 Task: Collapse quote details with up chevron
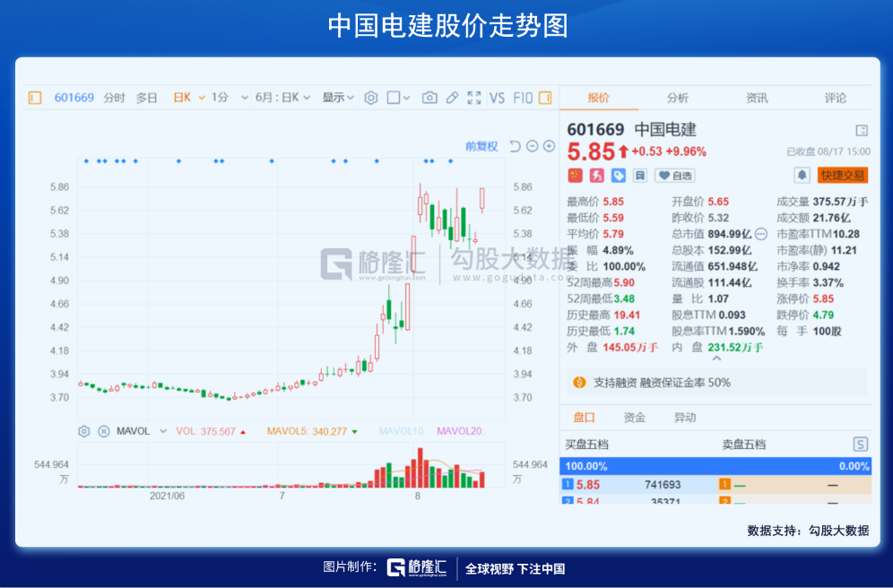pos(716,359)
